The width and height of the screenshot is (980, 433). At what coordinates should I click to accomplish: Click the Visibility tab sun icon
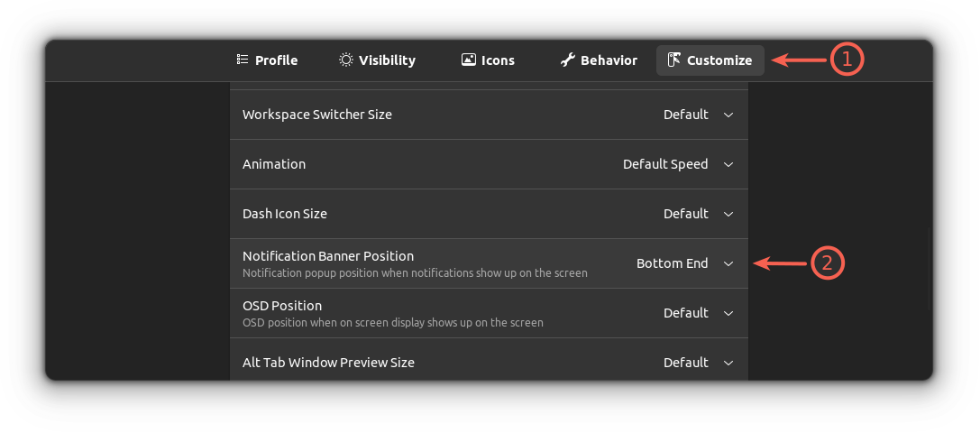click(346, 60)
